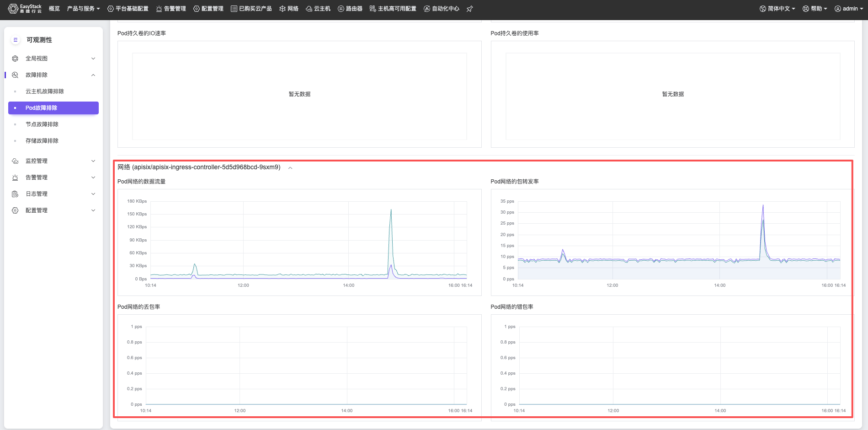Click the Pod网络的错包率 chart title

pyautogui.click(x=512, y=307)
